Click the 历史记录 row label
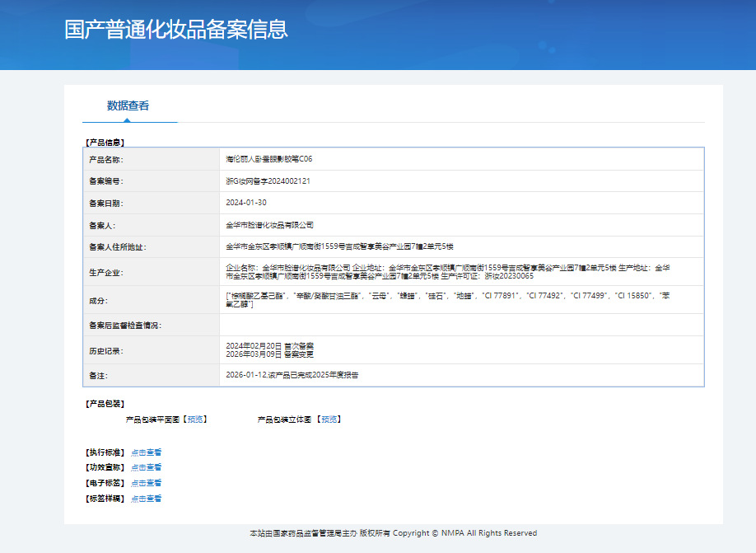This screenshot has width=756, height=553. tap(106, 351)
